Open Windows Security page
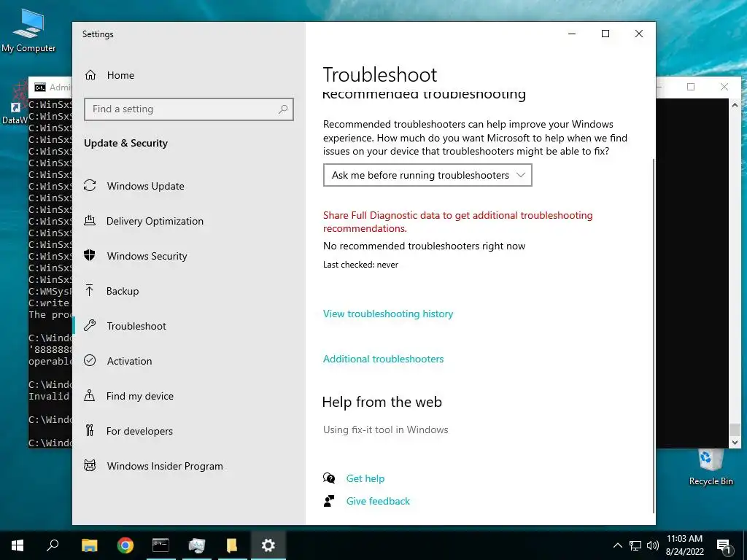 (x=147, y=256)
